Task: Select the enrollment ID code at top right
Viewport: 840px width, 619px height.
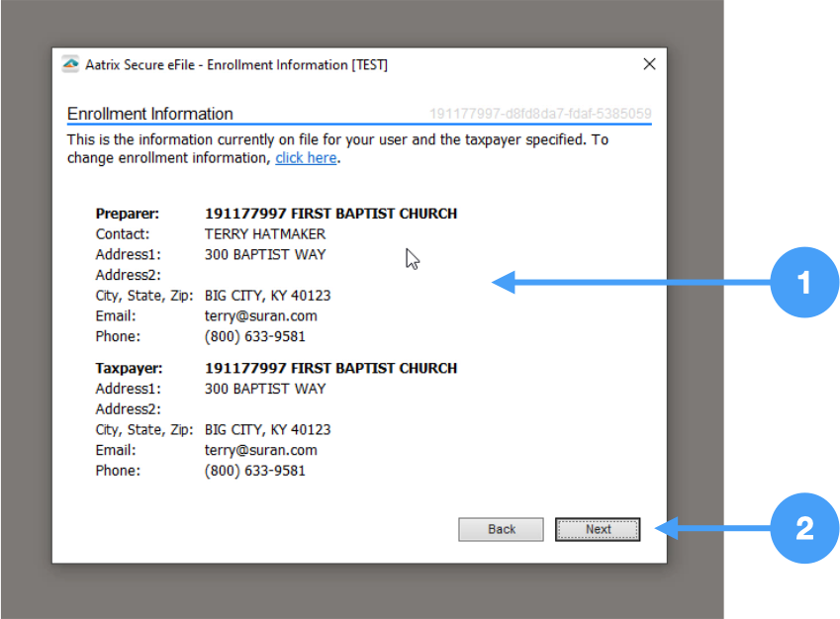Action: [540, 114]
